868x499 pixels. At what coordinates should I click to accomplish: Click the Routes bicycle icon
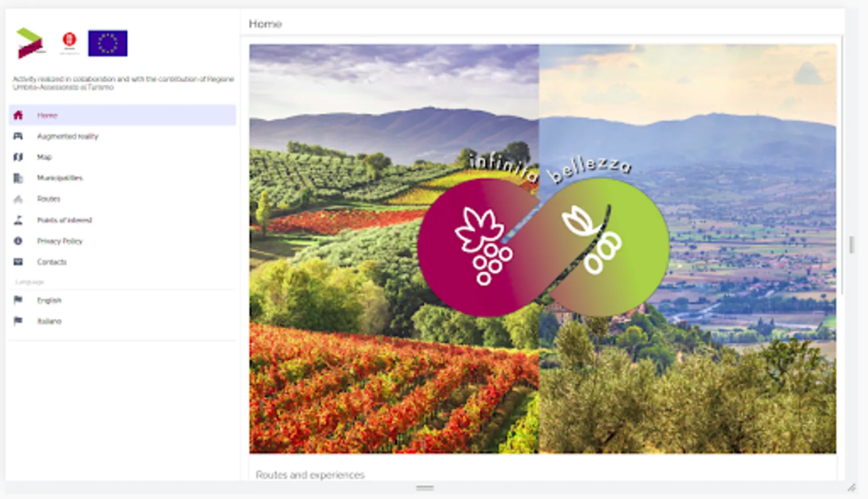pos(18,199)
